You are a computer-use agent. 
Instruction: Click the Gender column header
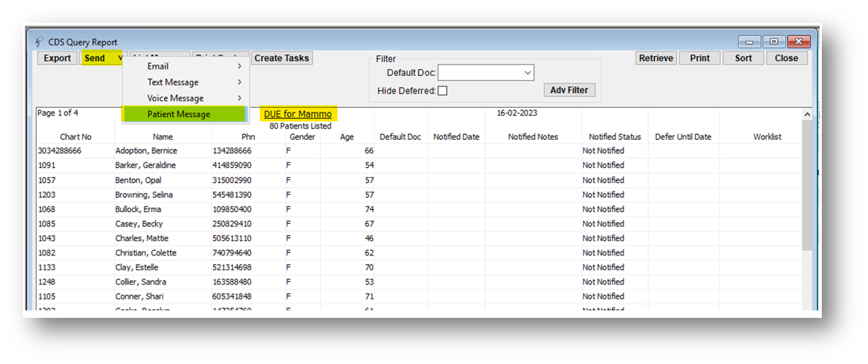[x=303, y=137]
